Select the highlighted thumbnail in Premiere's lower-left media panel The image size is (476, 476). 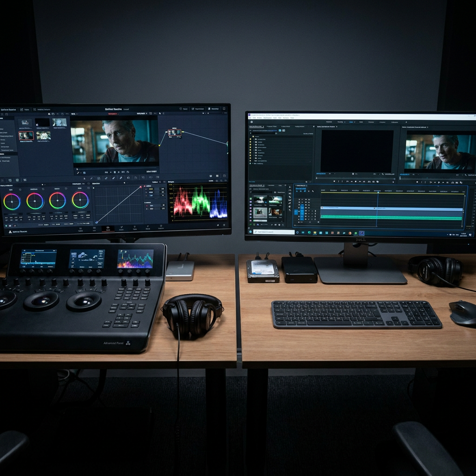260,213
